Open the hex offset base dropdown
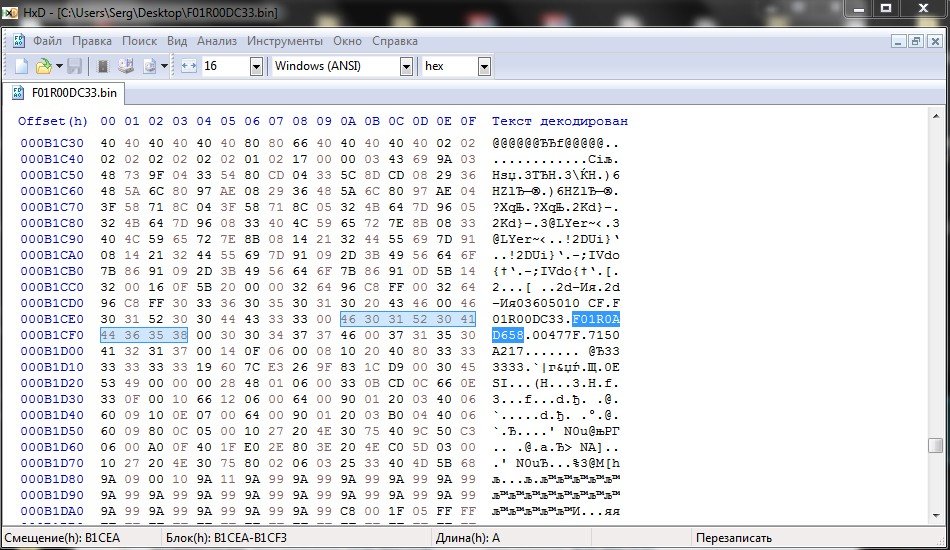Image resolution: width=950 pixels, height=550 pixels. 484,66
